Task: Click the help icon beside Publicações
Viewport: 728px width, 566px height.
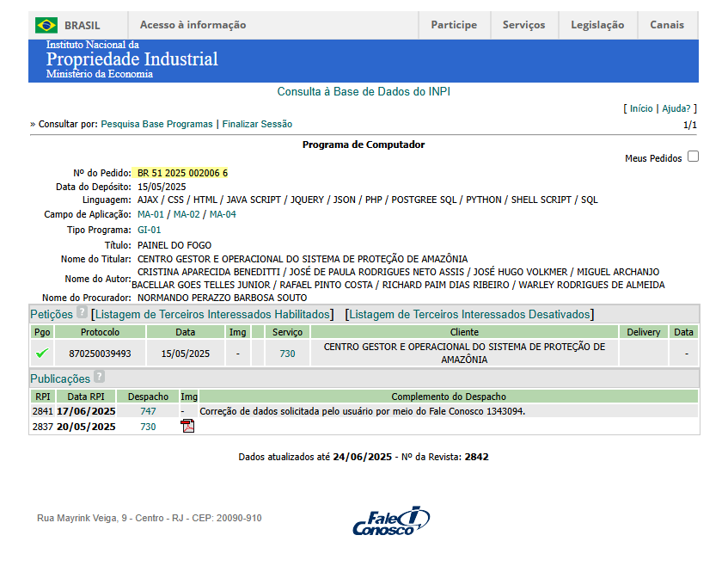Action: click(99, 377)
